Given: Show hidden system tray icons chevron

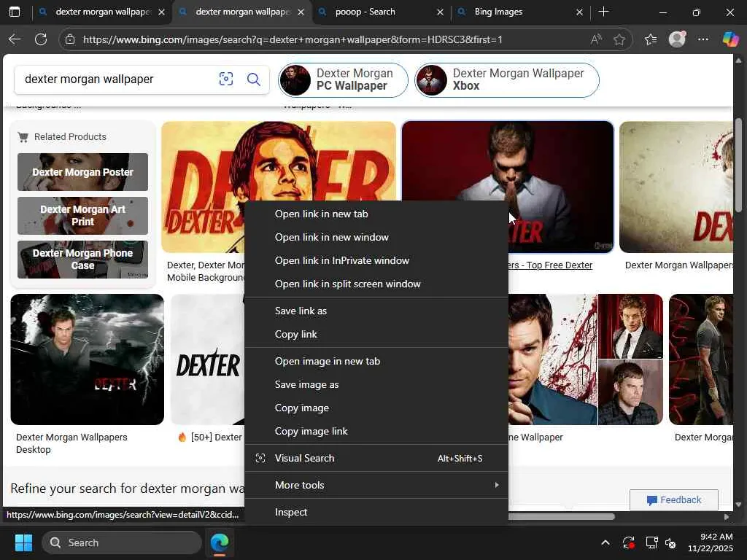Looking at the screenshot, I should pos(605,542).
